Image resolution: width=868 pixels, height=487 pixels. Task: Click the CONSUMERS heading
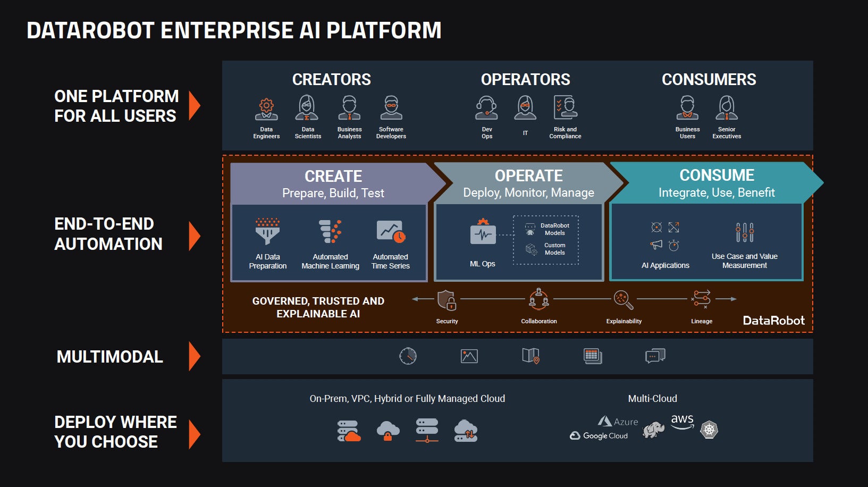pyautogui.click(x=709, y=80)
